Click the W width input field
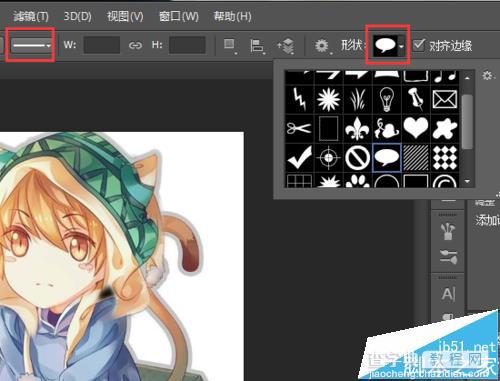 click(102, 45)
